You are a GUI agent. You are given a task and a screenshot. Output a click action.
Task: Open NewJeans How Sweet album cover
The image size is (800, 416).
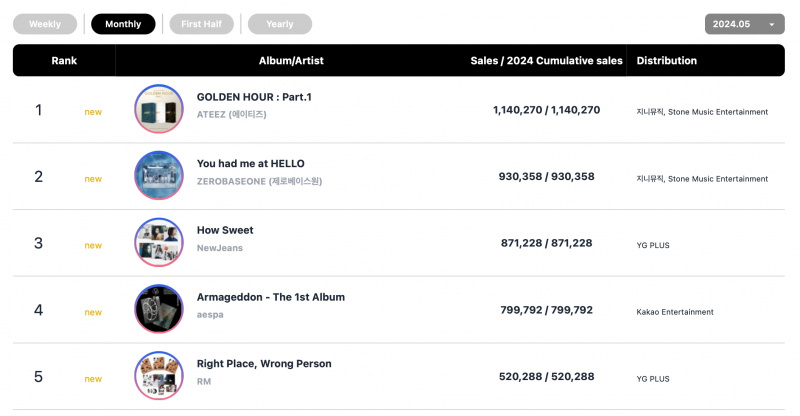(159, 242)
